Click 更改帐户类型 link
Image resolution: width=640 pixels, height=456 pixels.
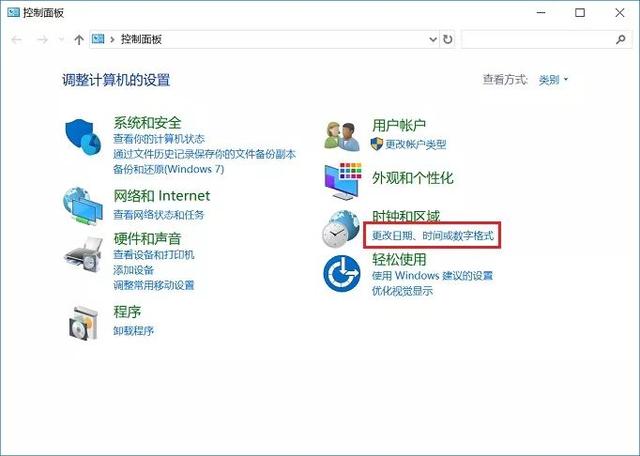coord(416,144)
